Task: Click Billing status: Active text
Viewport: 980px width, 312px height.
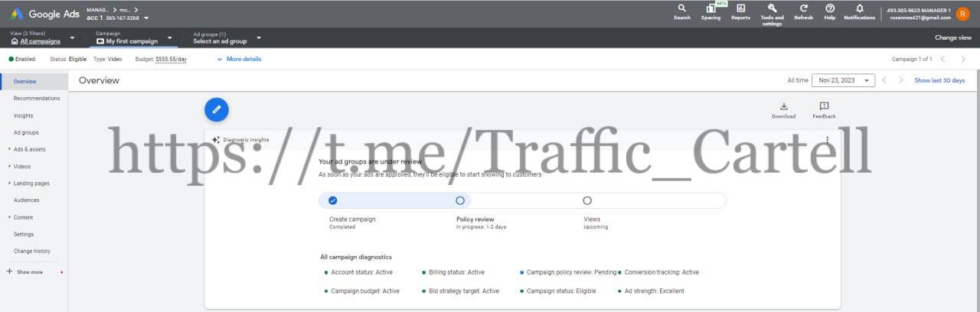Action: pyautogui.click(x=456, y=272)
